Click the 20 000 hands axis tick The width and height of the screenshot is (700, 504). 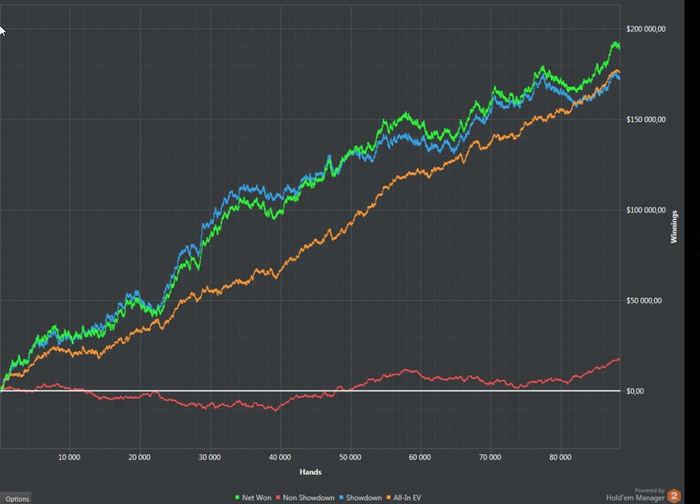click(x=139, y=457)
